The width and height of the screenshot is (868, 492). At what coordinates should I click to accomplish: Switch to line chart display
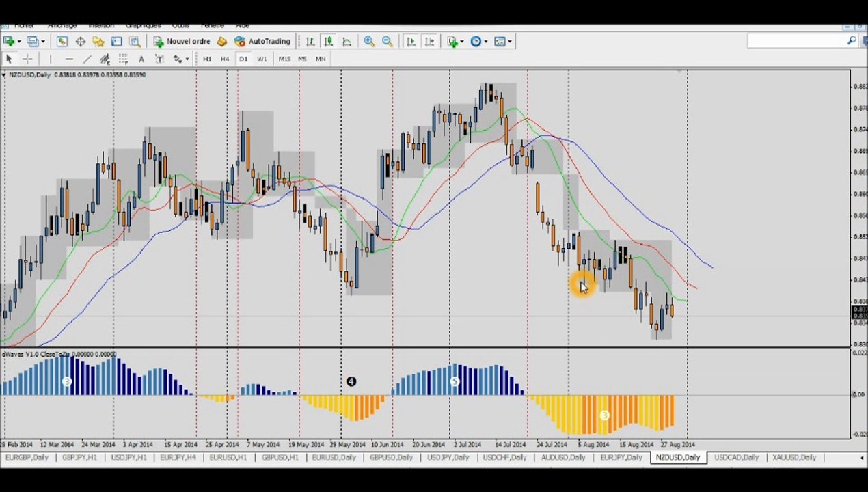click(x=346, y=42)
